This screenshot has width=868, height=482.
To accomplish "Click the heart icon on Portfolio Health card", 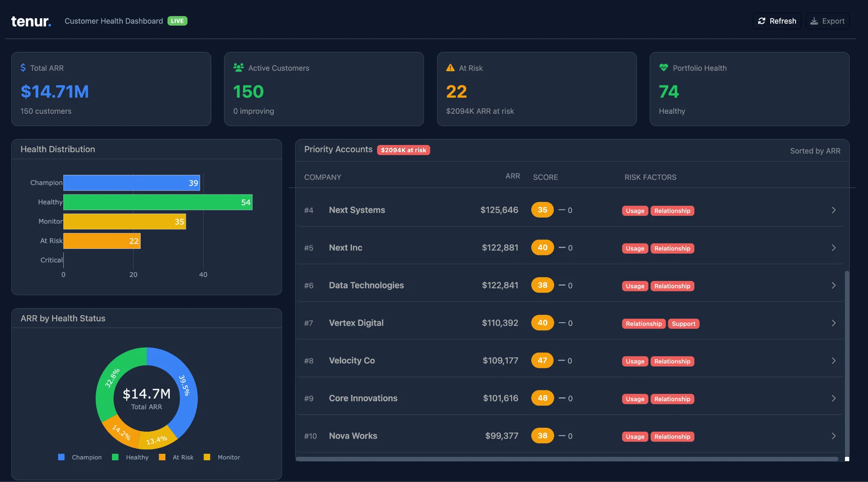I will click(663, 68).
